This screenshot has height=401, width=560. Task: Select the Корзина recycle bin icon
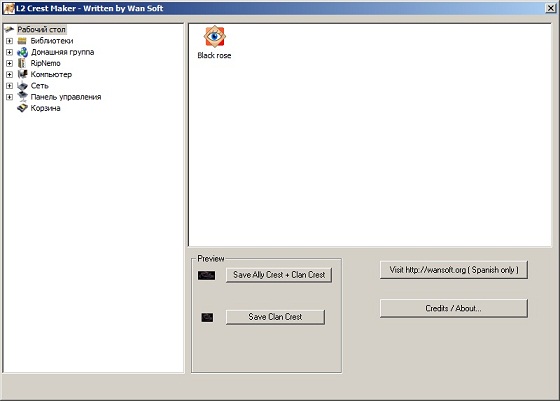pos(22,108)
